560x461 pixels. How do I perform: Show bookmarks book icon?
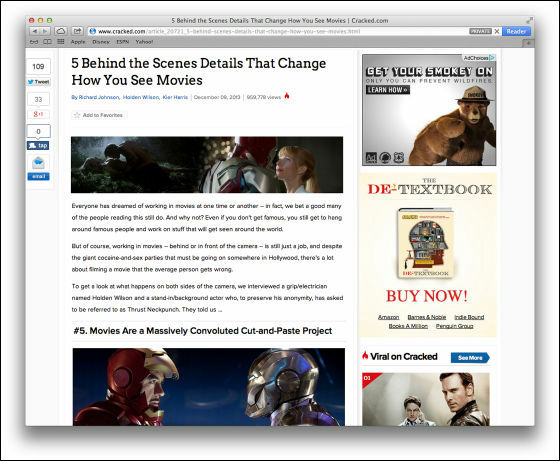tap(47, 42)
